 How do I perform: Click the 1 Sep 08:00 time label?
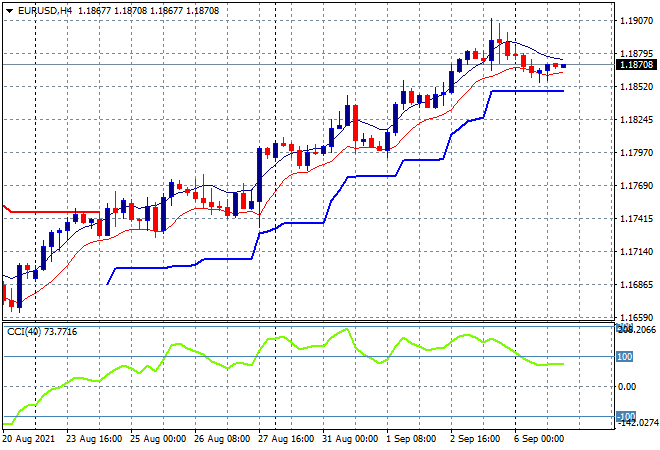point(411,439)
